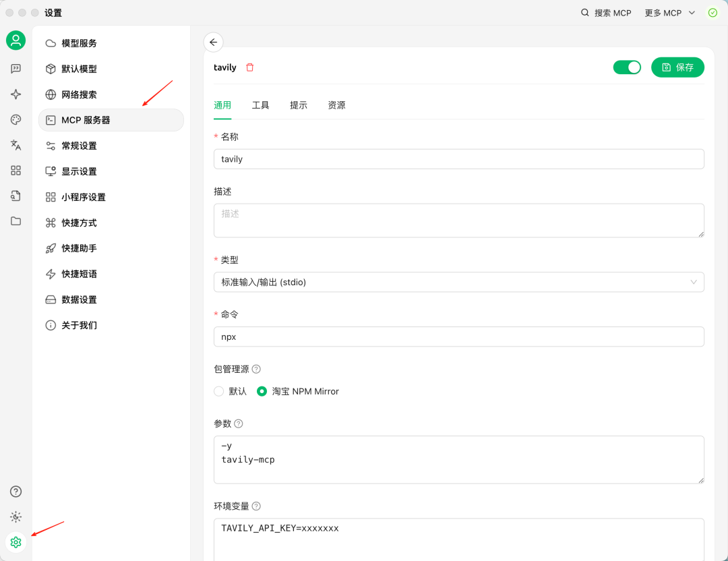Select the 默认 package source radio
728x561 pixels.
pyautogui.click(x=219, y=391)
